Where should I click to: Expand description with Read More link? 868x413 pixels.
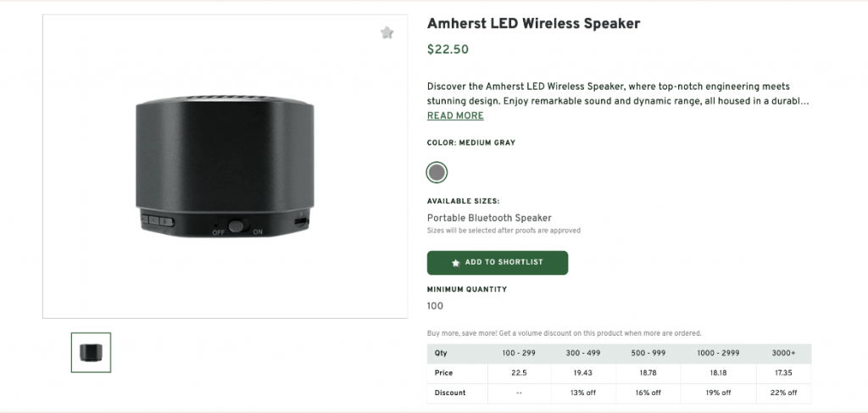tap(455, 116)
